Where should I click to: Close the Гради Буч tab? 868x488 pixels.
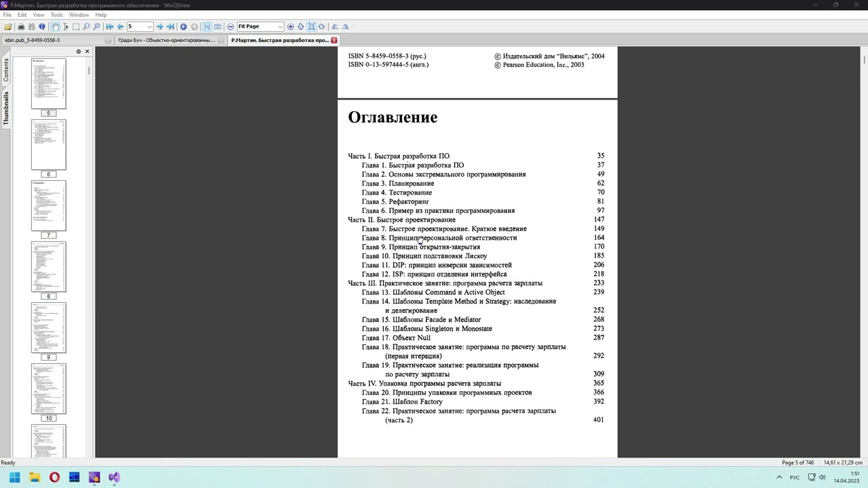tap(221, 40)
